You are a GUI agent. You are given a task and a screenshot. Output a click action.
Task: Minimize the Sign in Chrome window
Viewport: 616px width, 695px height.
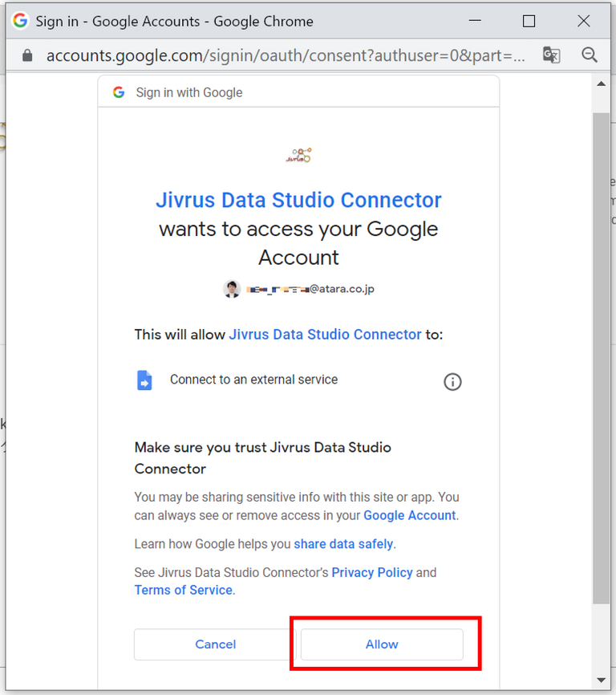click(475, 20)
